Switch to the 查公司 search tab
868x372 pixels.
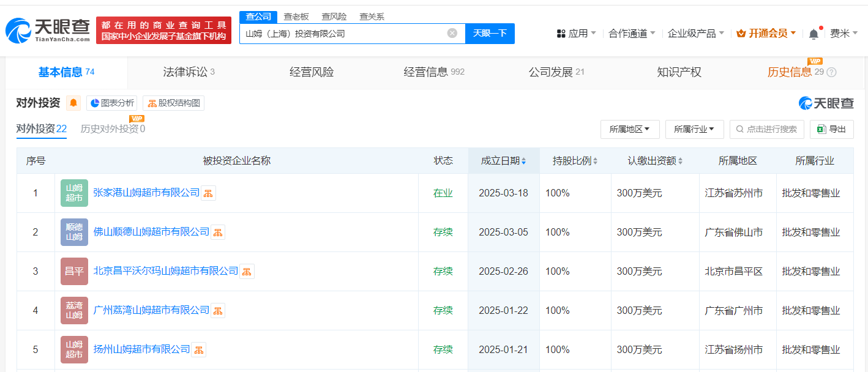coord(258,17)
